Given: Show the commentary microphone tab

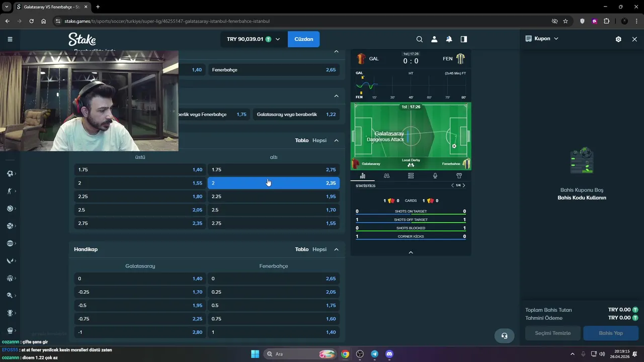Looking at the screenshot, I should 435,175.
